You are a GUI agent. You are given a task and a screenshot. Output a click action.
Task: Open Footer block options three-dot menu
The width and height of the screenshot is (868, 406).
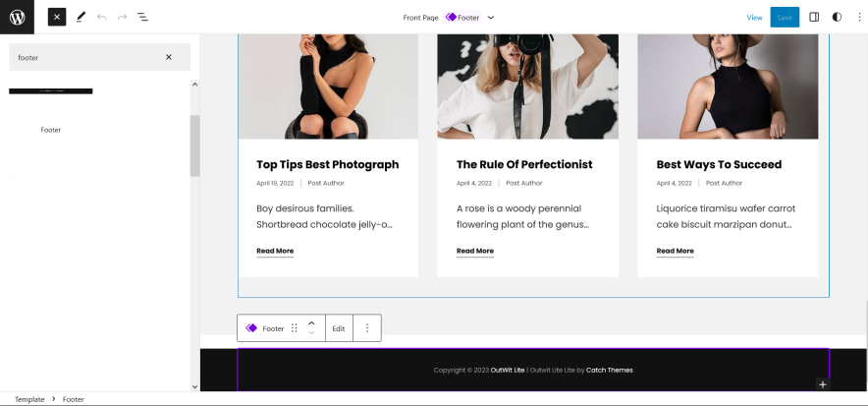point(367,328)
